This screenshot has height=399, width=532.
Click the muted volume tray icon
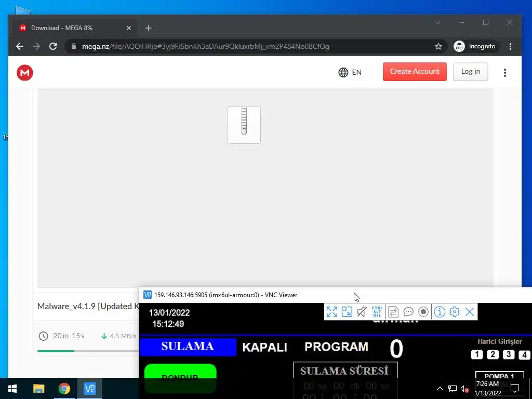[464, 389]
